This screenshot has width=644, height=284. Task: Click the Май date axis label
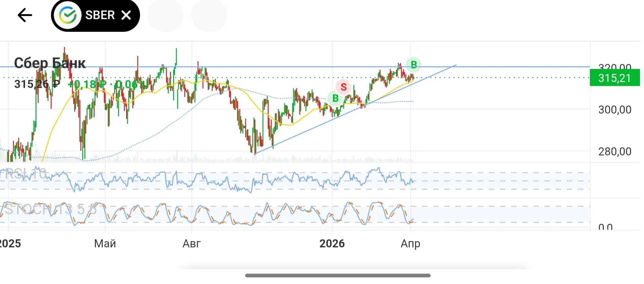point(105,244)
